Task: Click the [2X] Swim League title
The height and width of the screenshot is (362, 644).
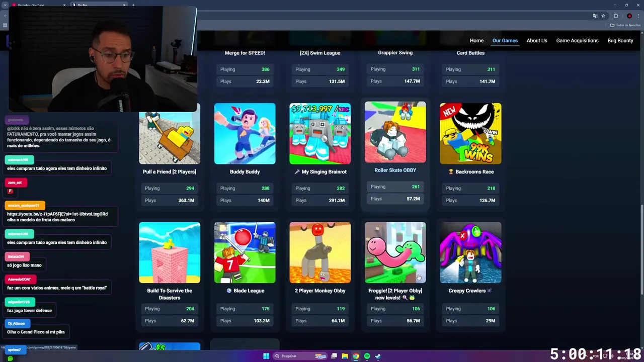Action: point(320,53)
